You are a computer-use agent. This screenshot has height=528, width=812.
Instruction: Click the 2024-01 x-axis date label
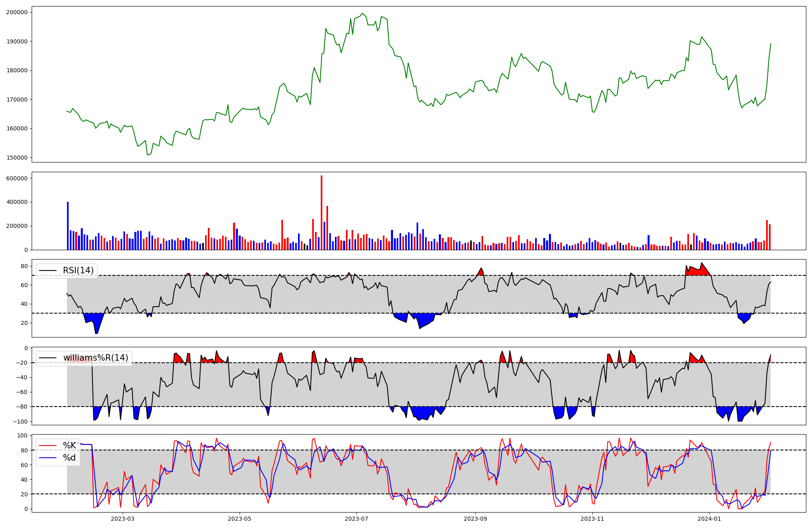(709, 518)
